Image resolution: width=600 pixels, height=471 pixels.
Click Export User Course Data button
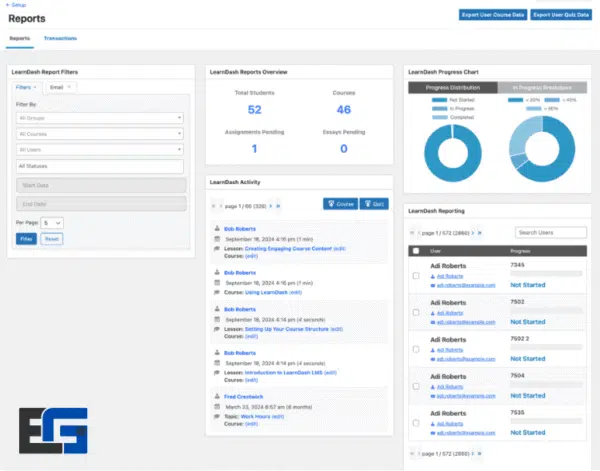(x=491, y=15)
